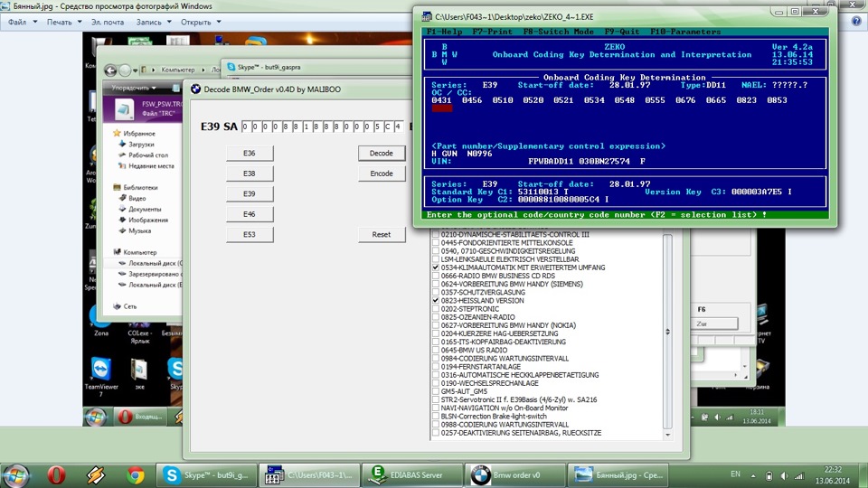Click the EN language indicator
Viewport: 868px width, 488px height.
735,474
